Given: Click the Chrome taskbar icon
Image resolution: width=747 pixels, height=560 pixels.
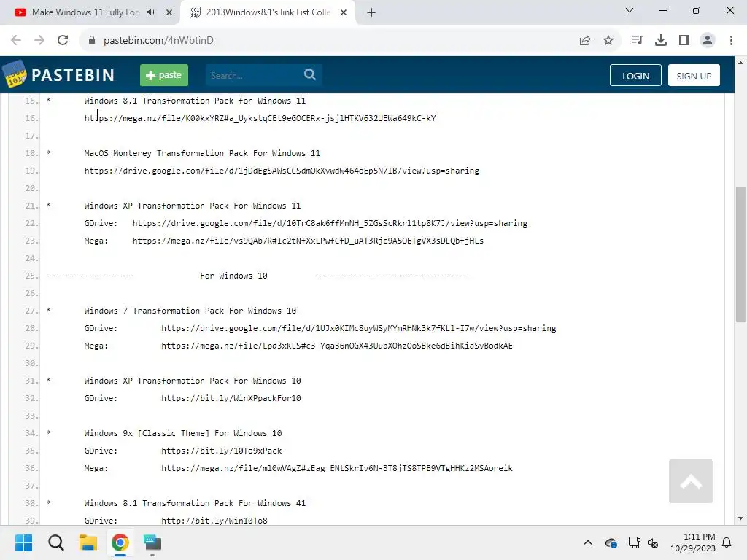Looking at the screenshot, I should click(120, 542).
